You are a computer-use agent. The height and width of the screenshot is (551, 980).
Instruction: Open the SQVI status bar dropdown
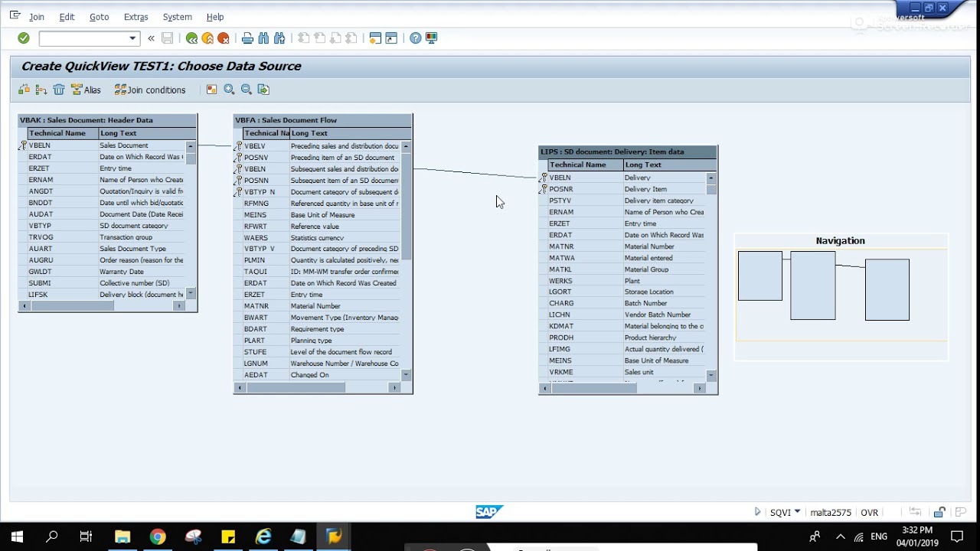[x=797, y=512]
